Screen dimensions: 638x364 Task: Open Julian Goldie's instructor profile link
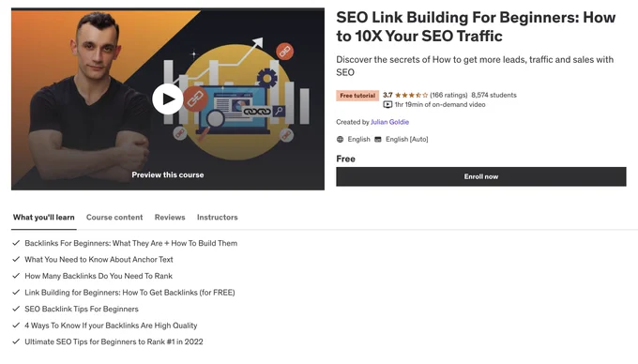point(389,122)
